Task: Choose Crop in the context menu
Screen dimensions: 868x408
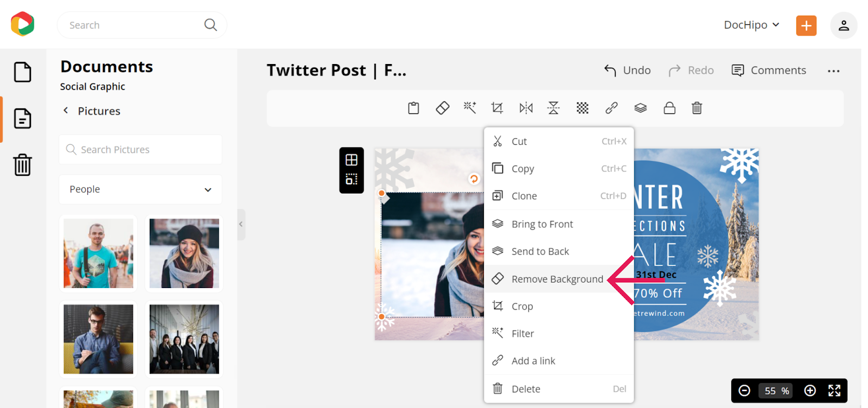Action: click(x=559, y=306)
